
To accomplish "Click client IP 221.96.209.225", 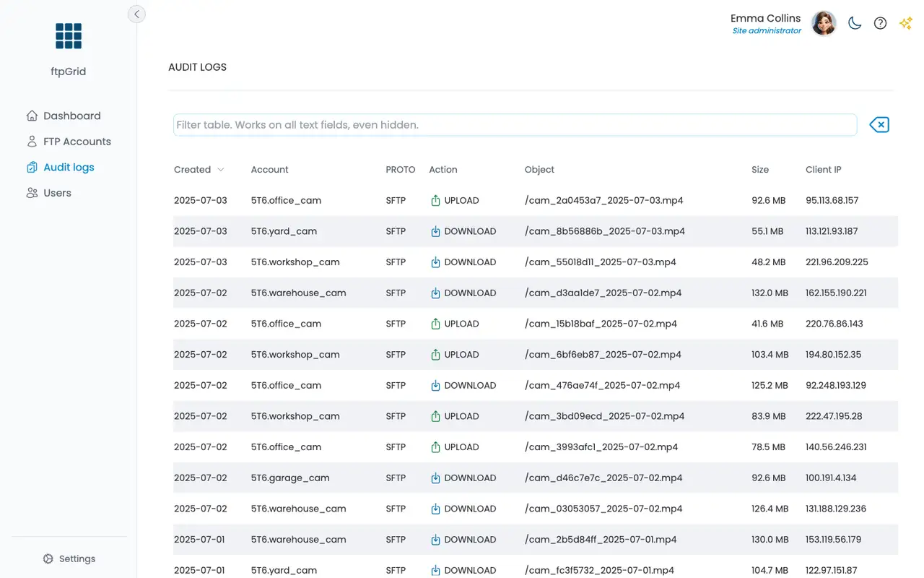I will tap(837, 262).
